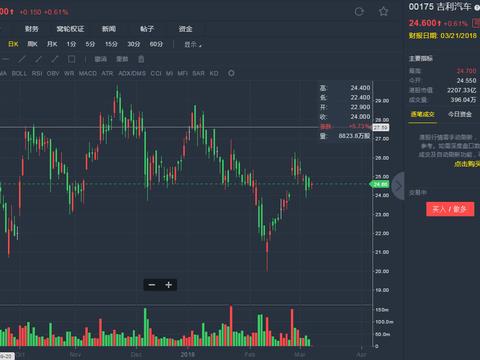The width and height of the screenshot is (480, 360).
Task: Open the dropdown next to 60分
Action: (x=193, y=44)
